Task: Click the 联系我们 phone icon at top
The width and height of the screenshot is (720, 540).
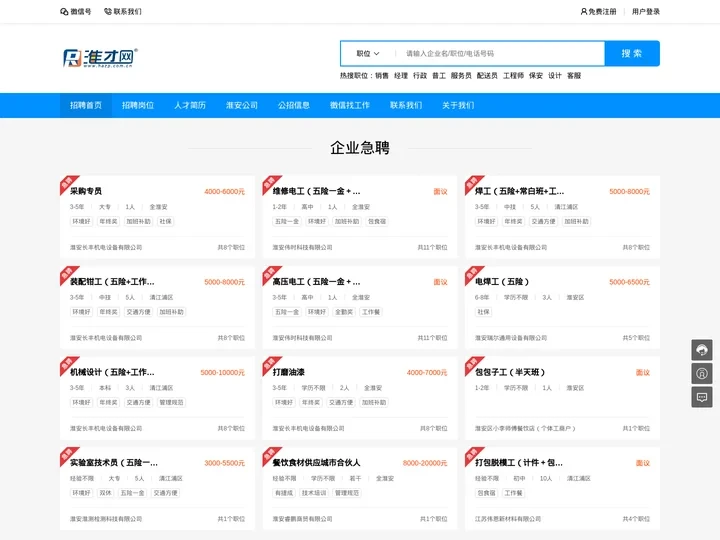Action: tap(123, 11)
